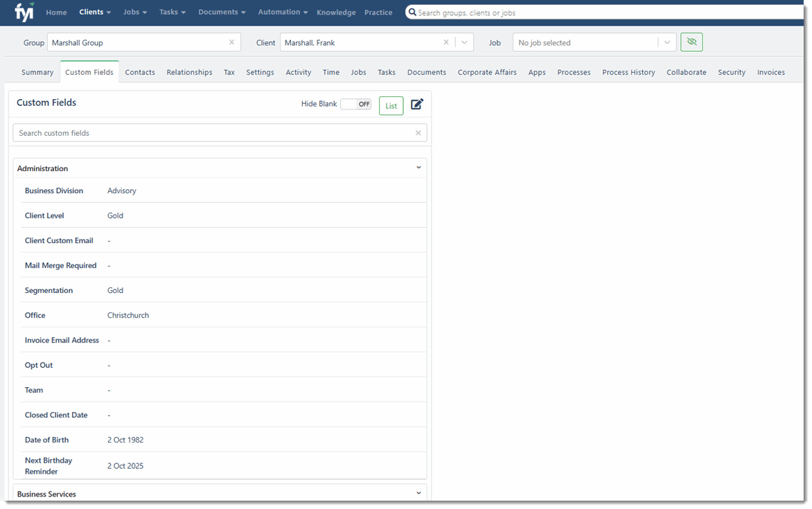
Task: Click the Business Division value Advisory
Action: coord(122,190)
